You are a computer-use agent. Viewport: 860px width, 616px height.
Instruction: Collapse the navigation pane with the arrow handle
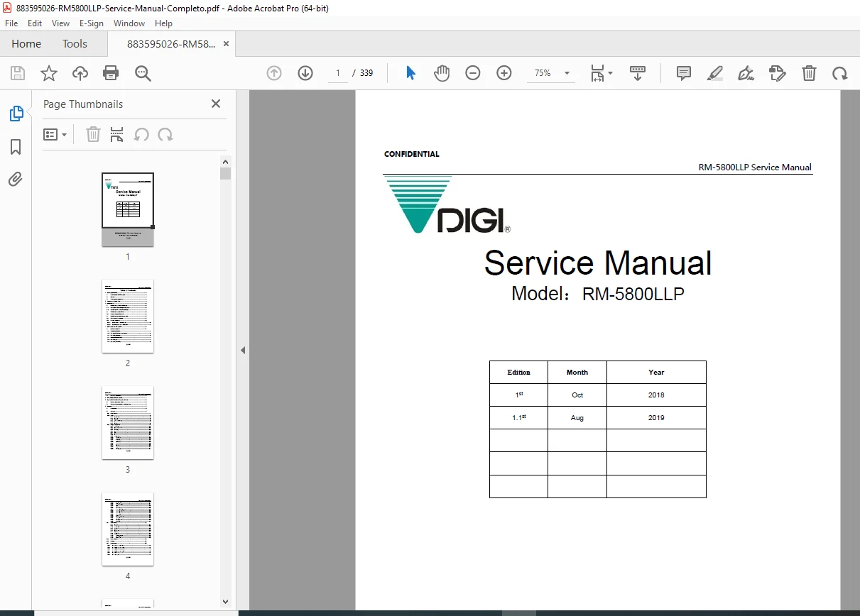[x=243, y=350]
